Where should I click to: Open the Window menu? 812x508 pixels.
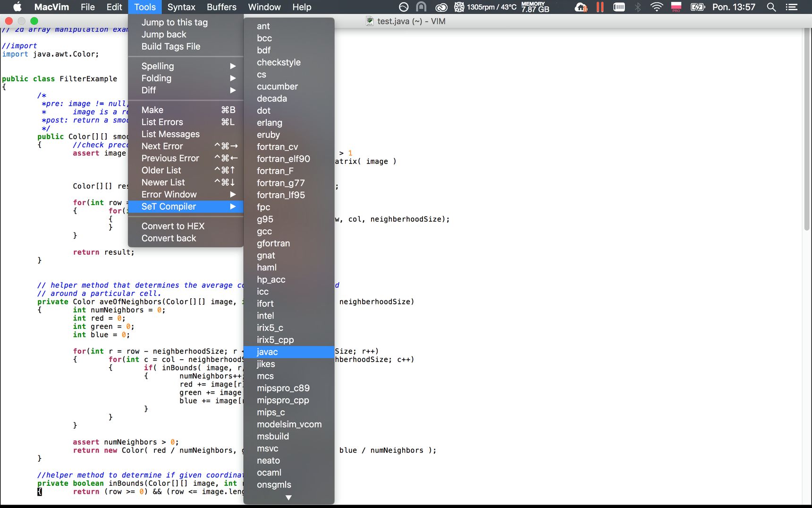[264, 7]
